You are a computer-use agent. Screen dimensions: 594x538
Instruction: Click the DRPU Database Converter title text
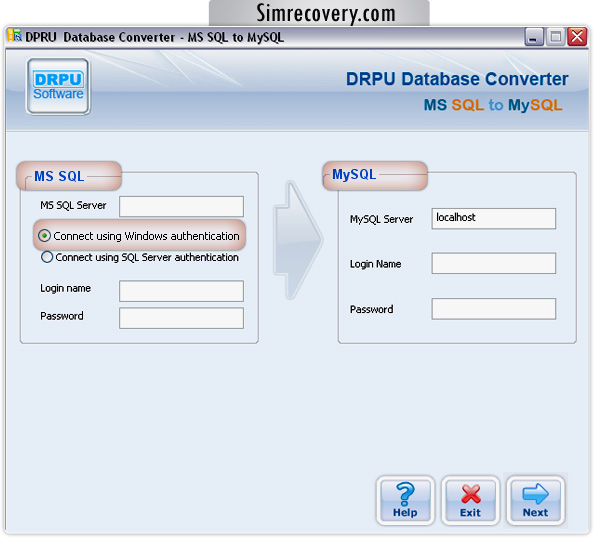click(x=457, y=79)
